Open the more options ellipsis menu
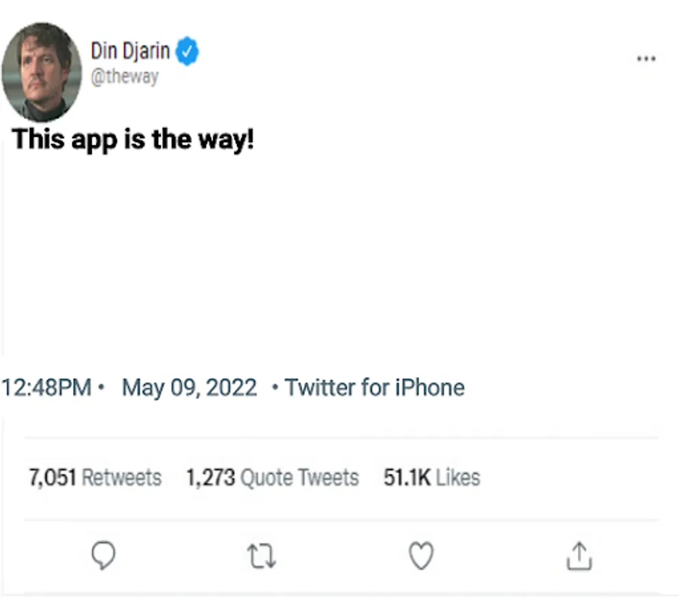The width and height of the screenshot is (680, 616). coord(646,59)
